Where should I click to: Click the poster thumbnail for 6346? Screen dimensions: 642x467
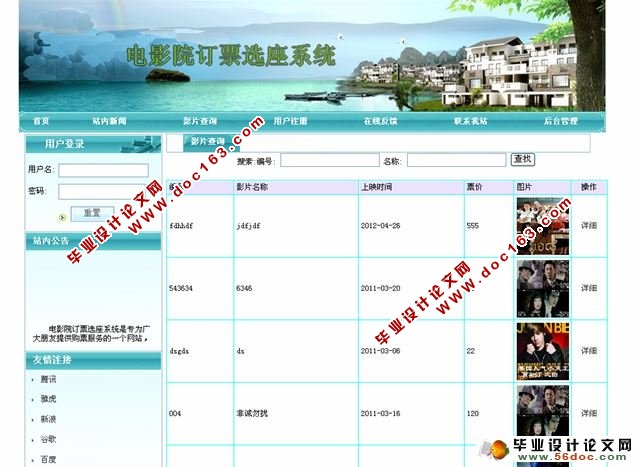point(543,289)
